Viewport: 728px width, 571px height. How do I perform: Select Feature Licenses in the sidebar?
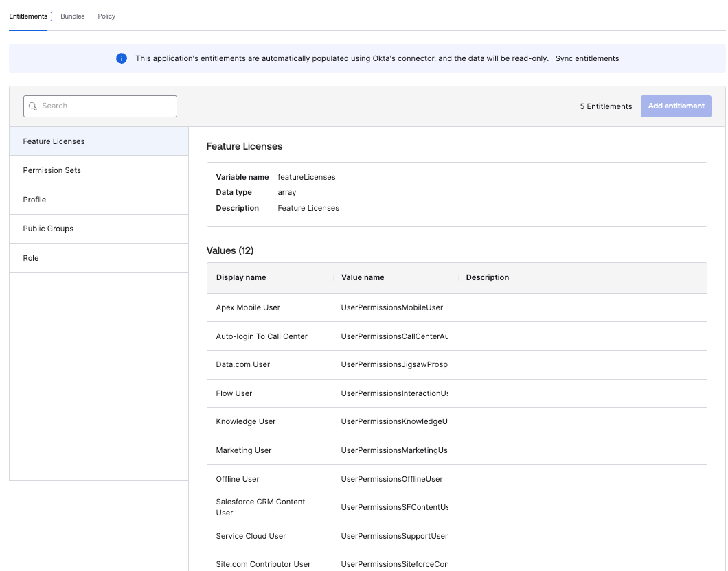[x=98, y=141]
